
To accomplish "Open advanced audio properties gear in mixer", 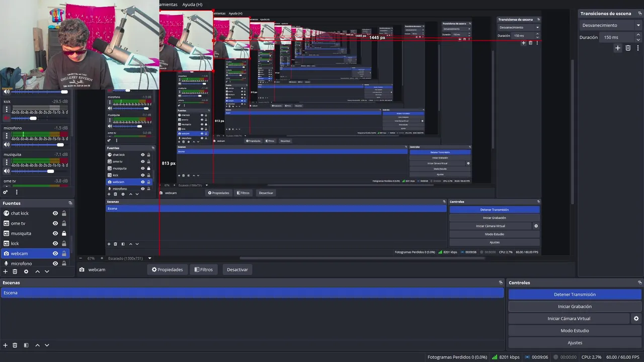I will click(6, 192).
